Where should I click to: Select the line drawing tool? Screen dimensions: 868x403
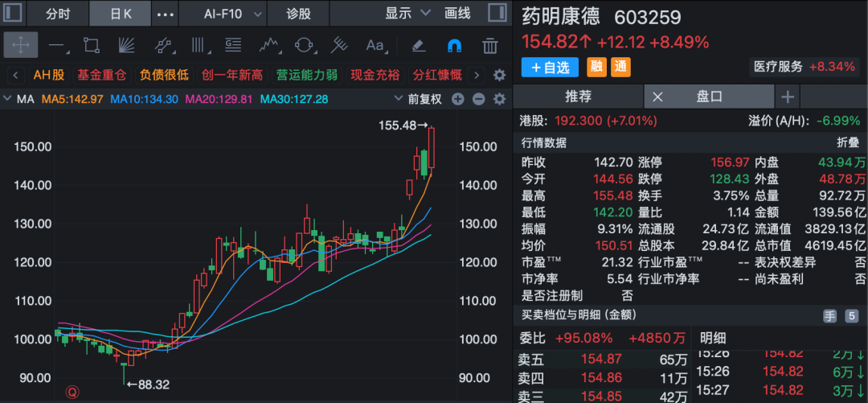58,45
